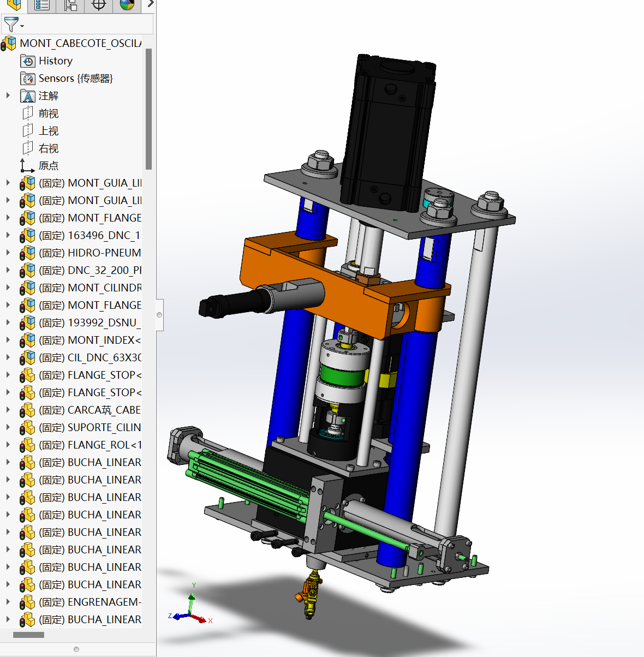Click the MONT_INDEX subassembly icon

[x=28, y=340]
